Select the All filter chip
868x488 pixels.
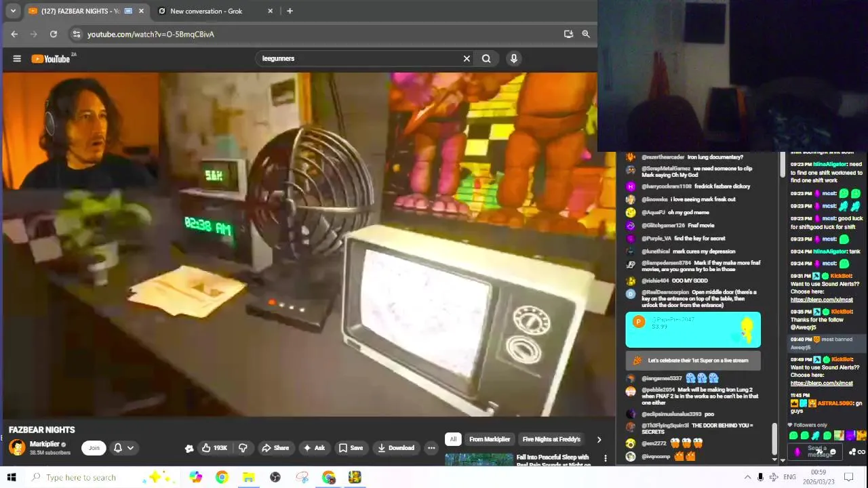(x=453, y=439)
